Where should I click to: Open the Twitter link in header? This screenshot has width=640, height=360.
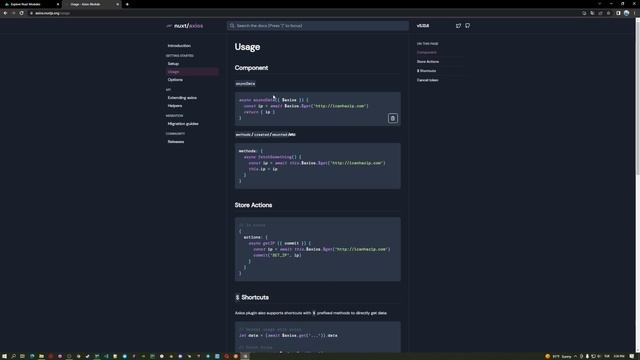click(458, 26)
